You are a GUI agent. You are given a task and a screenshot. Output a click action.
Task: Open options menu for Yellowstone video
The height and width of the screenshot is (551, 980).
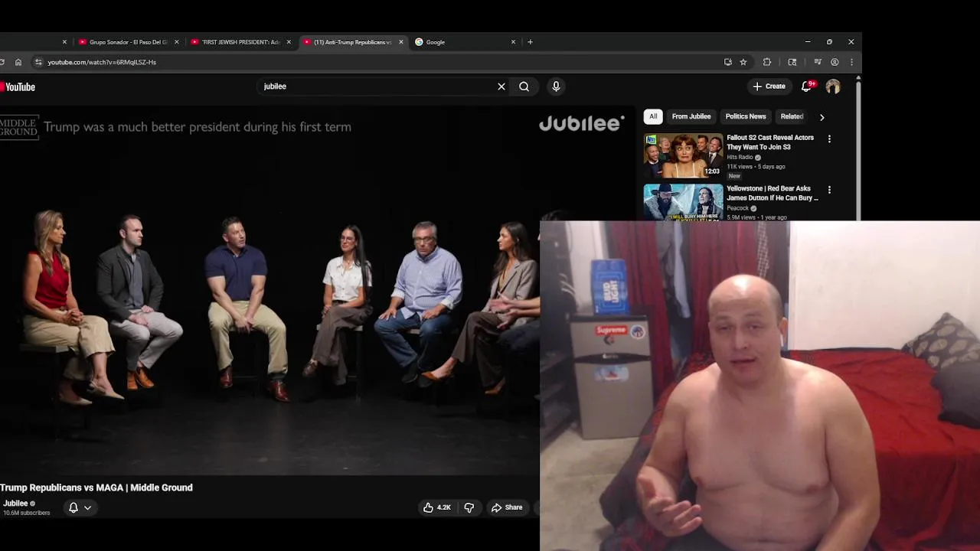click(x=829, y=189)
